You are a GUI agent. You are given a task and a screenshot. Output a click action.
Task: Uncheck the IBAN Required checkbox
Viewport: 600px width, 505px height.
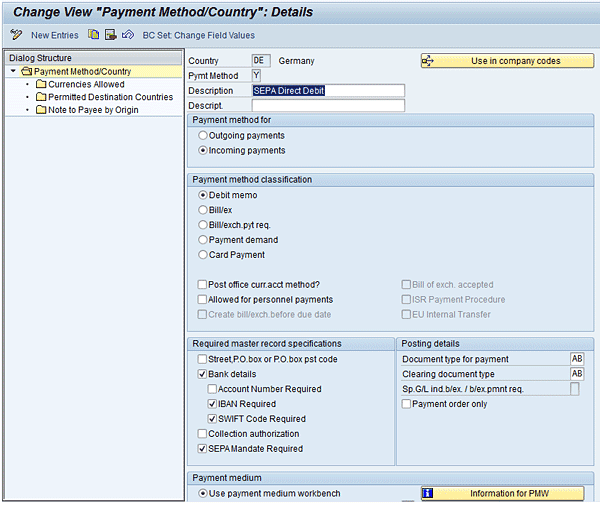coord(212,404)
